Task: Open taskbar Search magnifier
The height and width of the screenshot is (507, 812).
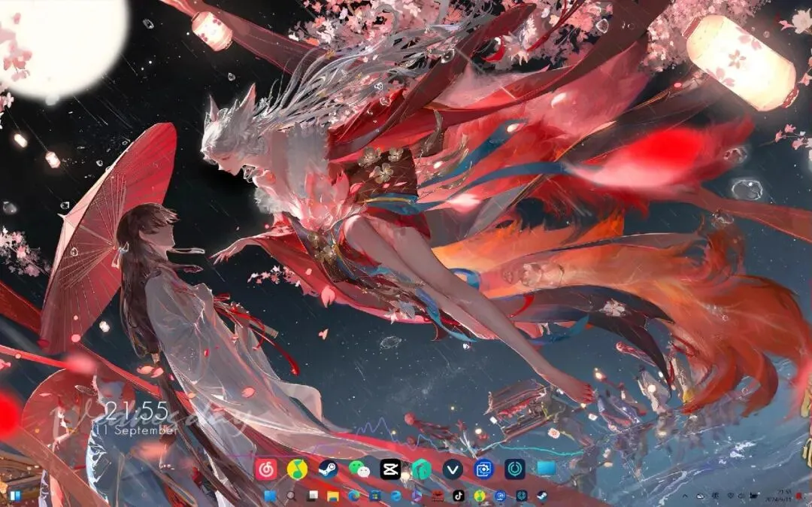Action: (291, 496)
